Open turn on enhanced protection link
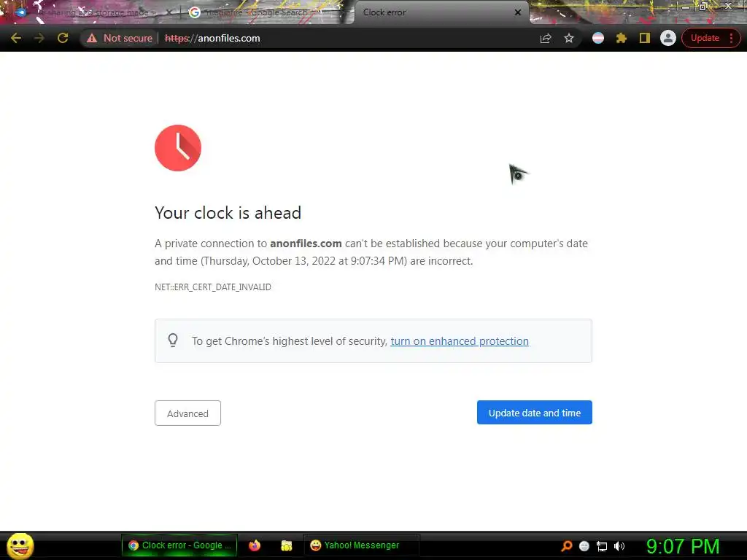747x560 pixels. click(x=460, y=341)
